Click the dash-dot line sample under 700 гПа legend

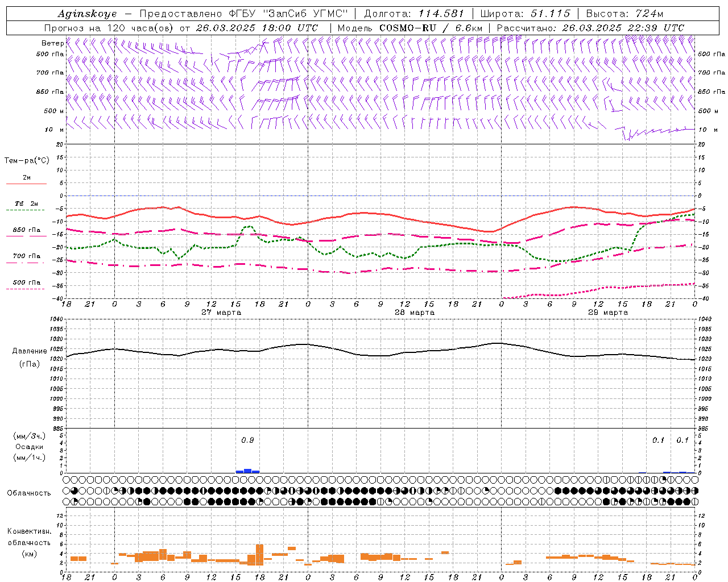click(x=25, y=263)
